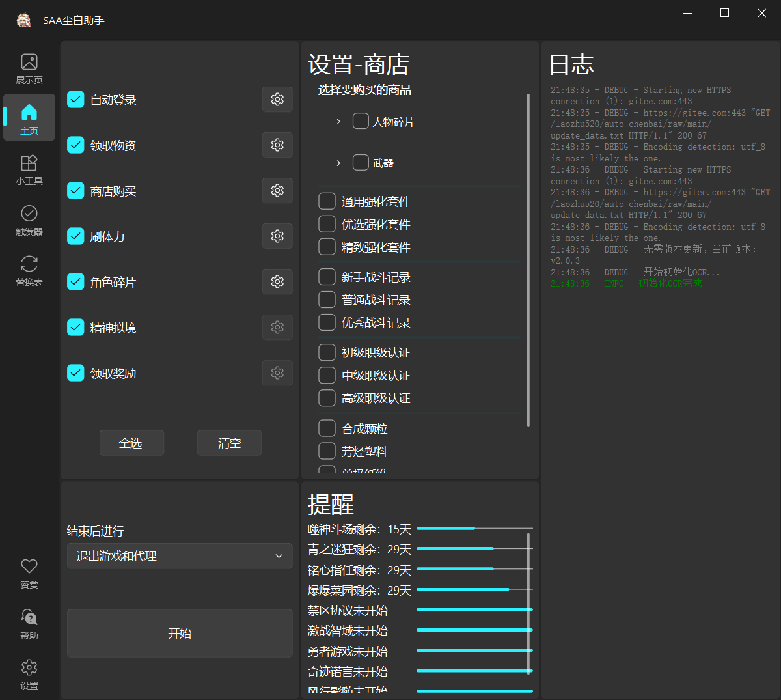Expand the 人物碎片 tree node
Viewport: 781px width, 700px height.
tap(338, 122)
